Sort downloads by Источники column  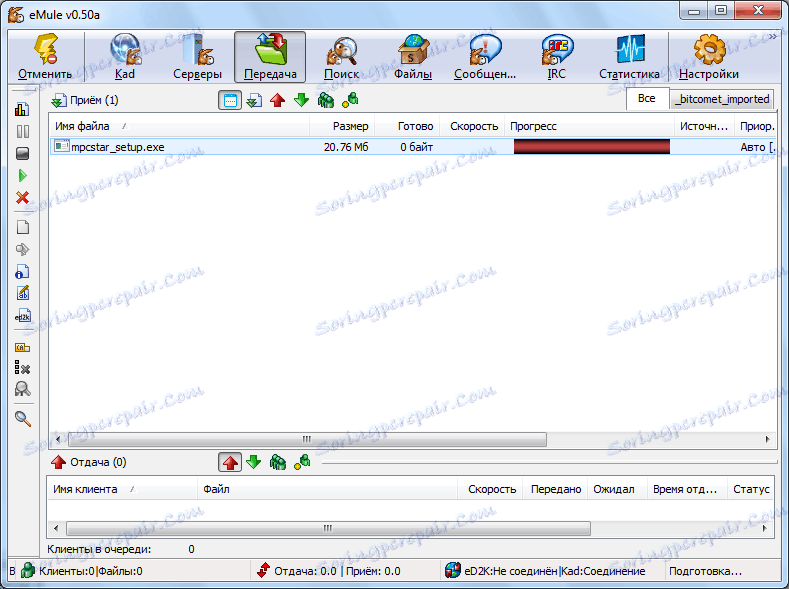[x=704, y=126]
